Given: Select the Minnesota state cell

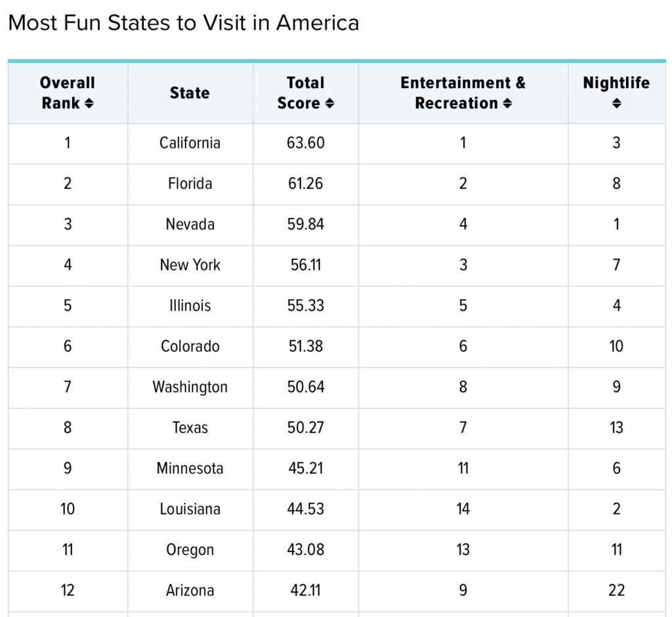Looking at the screenshot, I should click(190, 469).
